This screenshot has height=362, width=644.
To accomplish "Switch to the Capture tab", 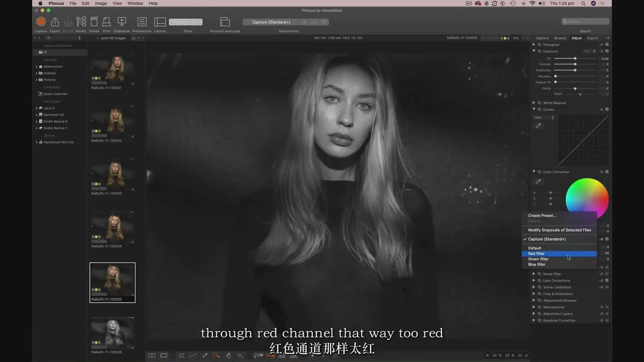I will [x=542, y=38].
